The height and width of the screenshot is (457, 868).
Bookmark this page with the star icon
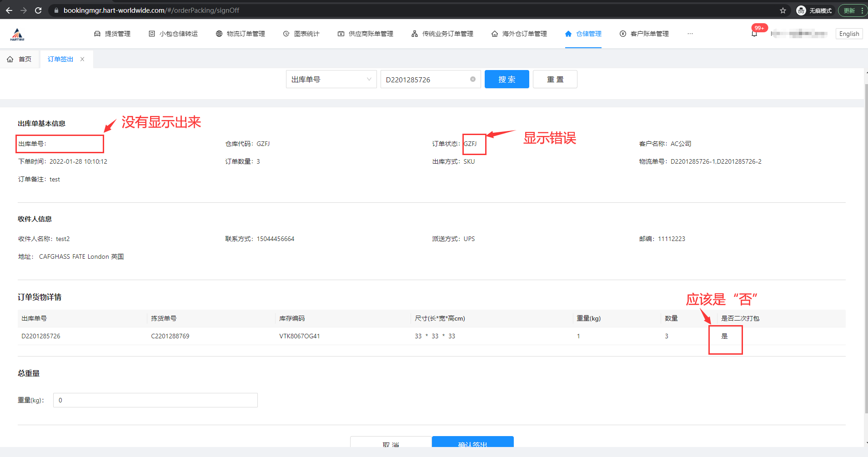click(783, 10)
